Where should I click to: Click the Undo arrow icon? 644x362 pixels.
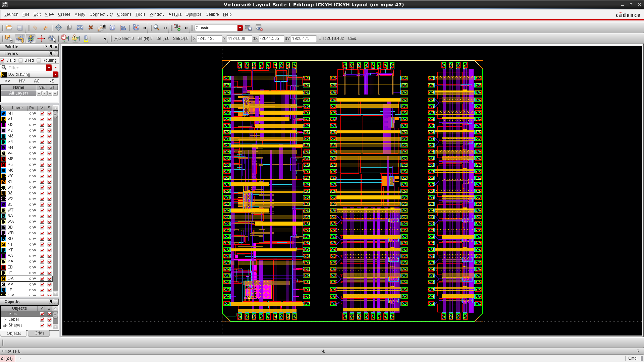coord(35,28)
